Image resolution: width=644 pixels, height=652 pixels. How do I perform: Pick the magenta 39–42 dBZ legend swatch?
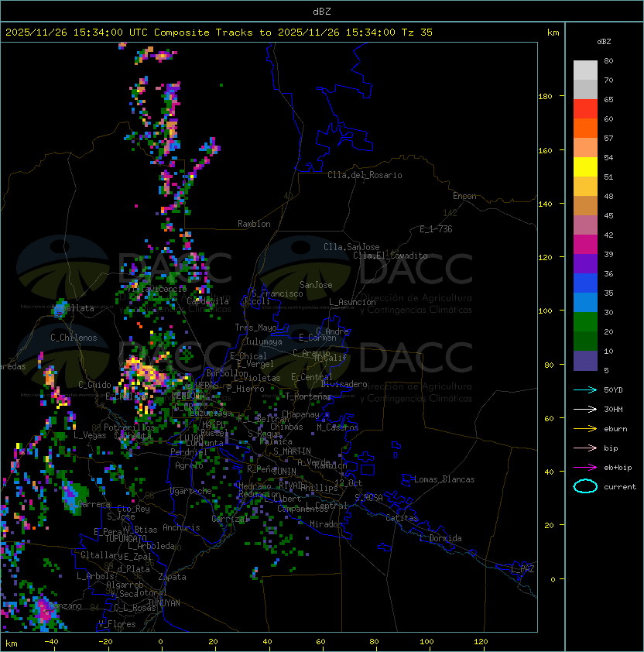(585, 245)
